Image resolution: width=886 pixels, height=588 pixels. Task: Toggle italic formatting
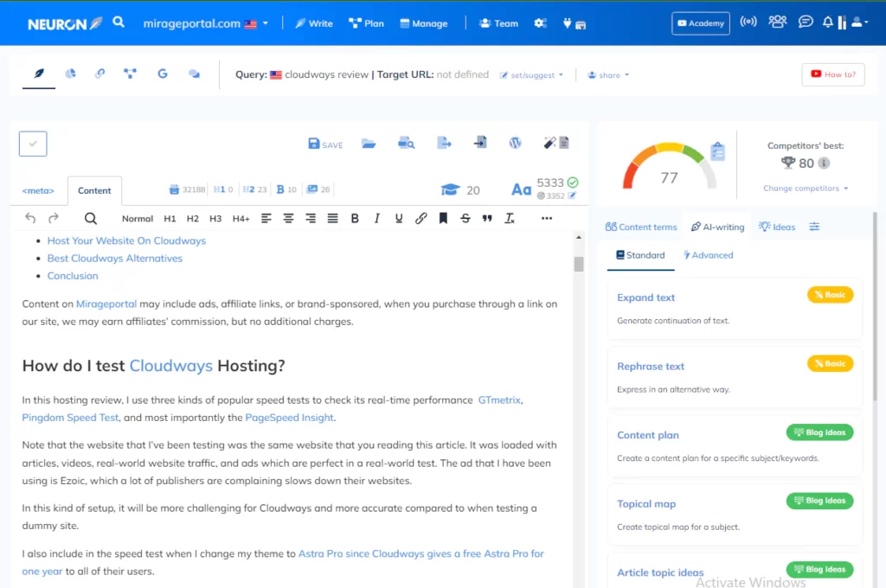[x=377, y=219]
